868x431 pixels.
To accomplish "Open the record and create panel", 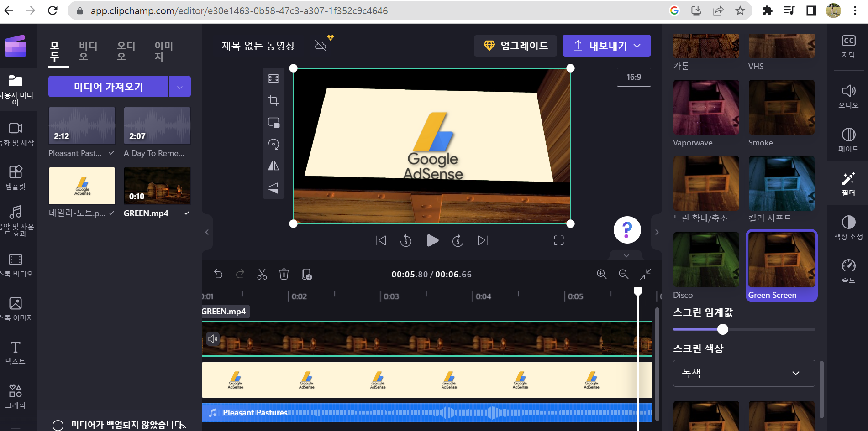I will click(16, 134).
